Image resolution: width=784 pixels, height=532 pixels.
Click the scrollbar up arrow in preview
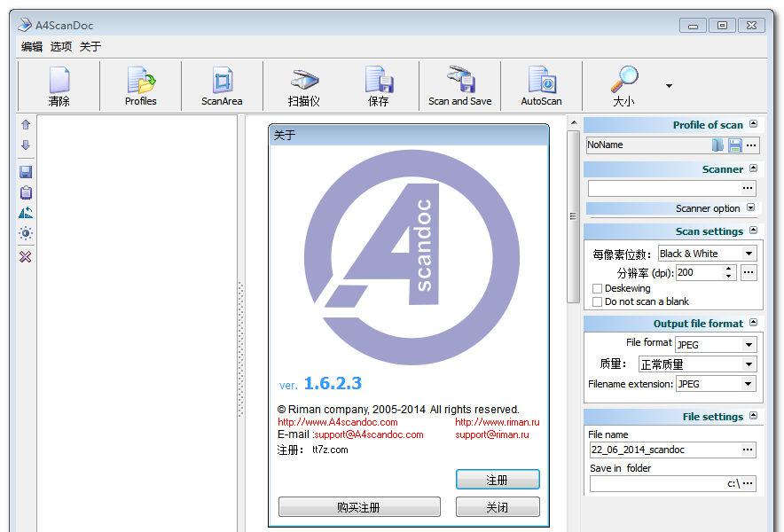coord(574,122)
